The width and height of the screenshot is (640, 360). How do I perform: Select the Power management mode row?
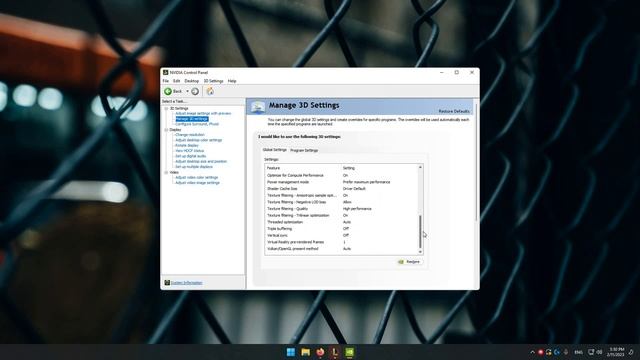coord(341,182)
